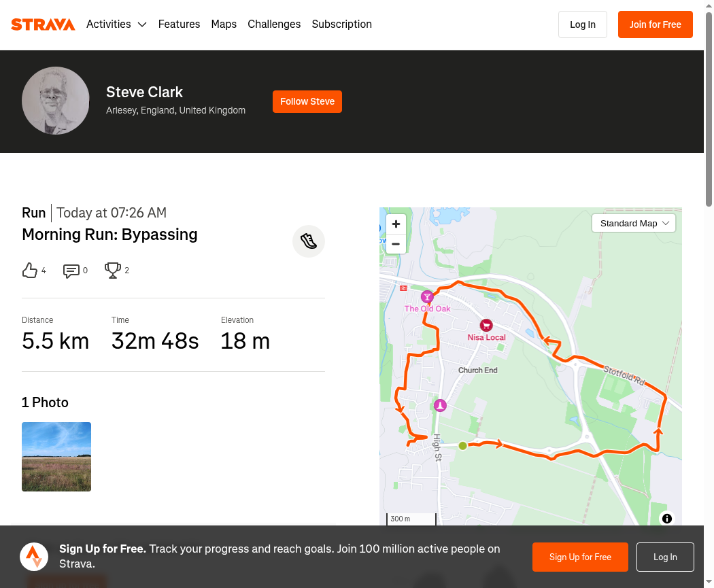Click the Join for Free button
The width and height of the screenshot is (714, 588).
coord(655,24)
